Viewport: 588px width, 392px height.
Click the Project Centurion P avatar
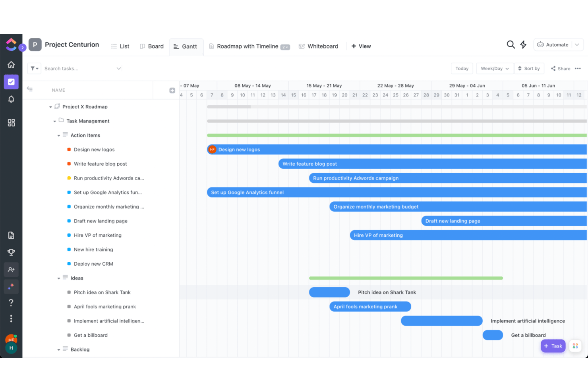point(35,44)
